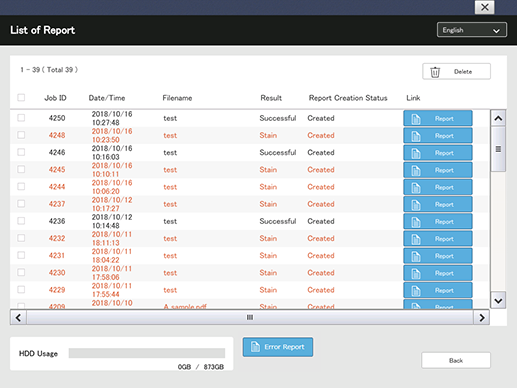This screenshot has height=388, width=517.
Task: Open the Report for job 4230
Action: (438, 273)
